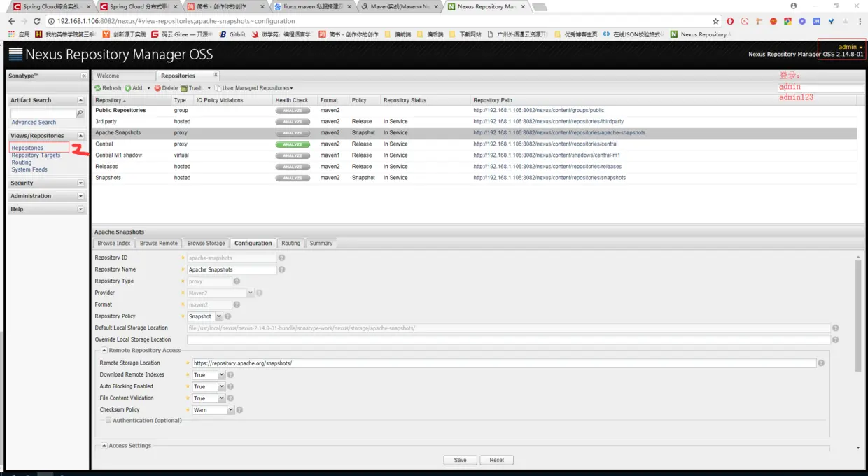Image resolution: width=868 pixels, height=476 pixels.
Task: Click Analyze button in Snapshots row
Action: pyautogui.click(x=293, y=178)
